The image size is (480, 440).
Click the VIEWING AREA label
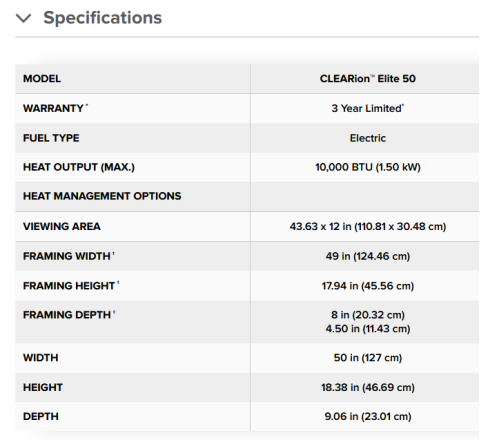pyautogui.click(x=62, y=227)
